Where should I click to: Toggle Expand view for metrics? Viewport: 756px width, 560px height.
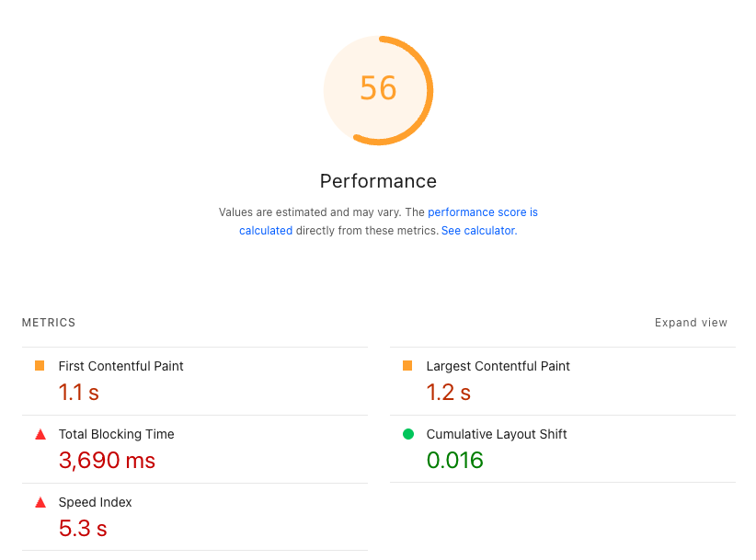[x=691, y=323]
